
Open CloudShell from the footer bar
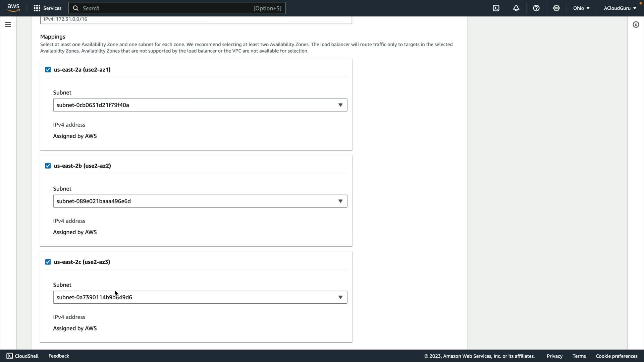(x=22, y=356)
